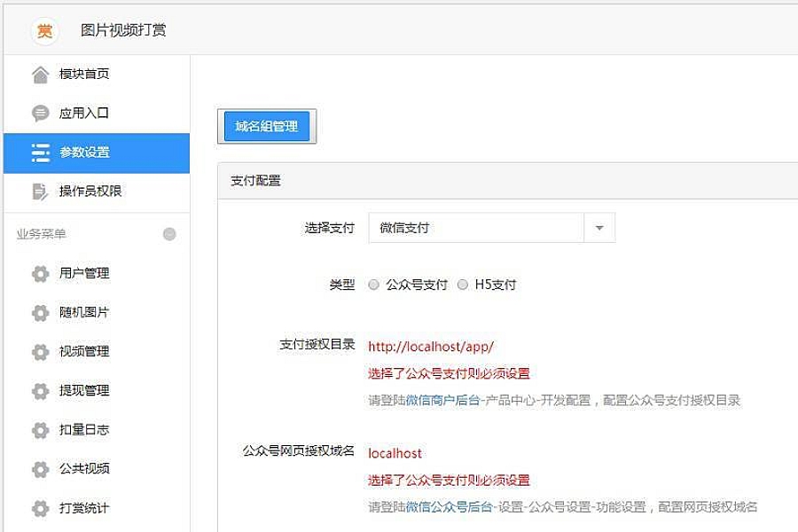Click the 公众号网页授权域名 field label
The image size is (798, 532).
click(298, 451)
